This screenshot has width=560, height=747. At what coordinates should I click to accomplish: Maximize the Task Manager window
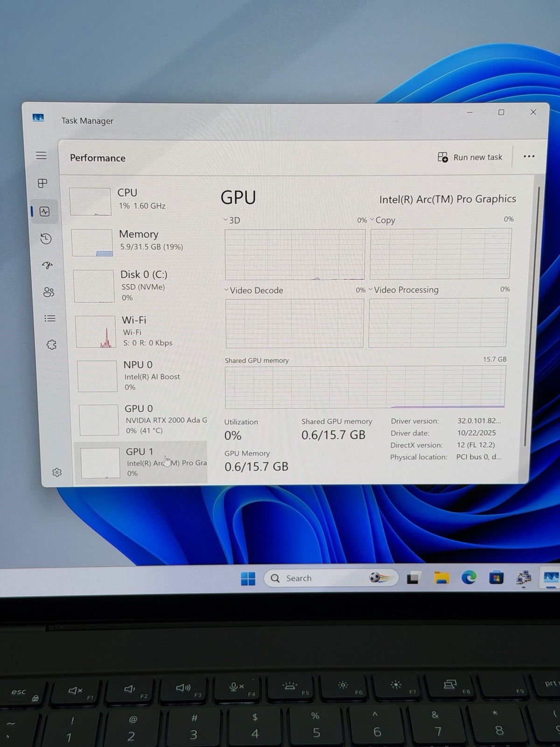(x=501, y=112)
